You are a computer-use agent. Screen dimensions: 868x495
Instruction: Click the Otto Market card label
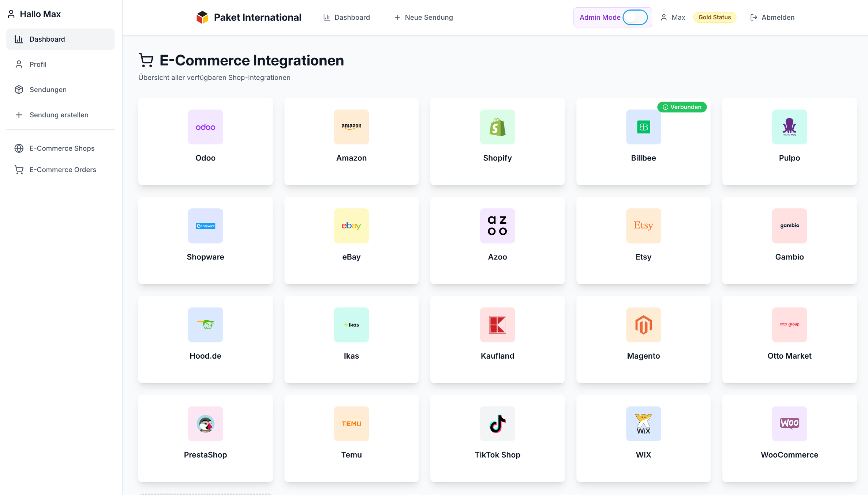pos(789,356)
